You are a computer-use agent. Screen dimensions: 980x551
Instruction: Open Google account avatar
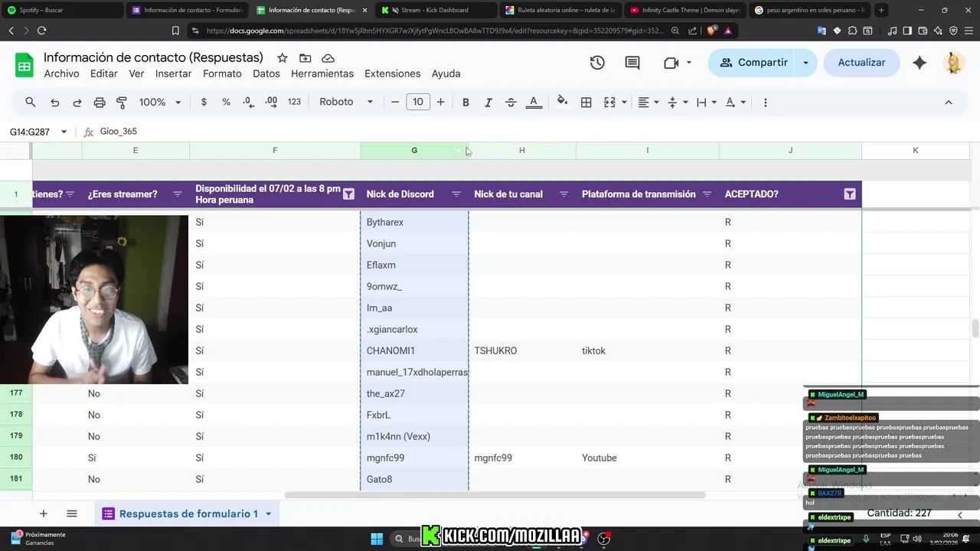coord(953,63)
